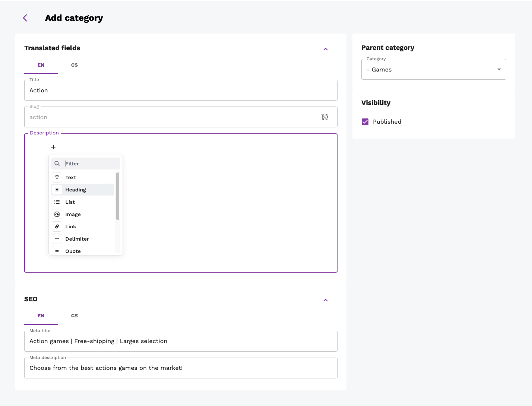
Task: Click the Heading block H icon
Action: [x=57, y=190]
